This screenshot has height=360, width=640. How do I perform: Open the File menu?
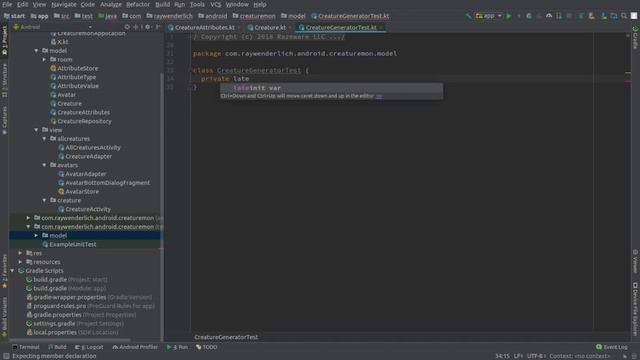click(x=7, y=4)
